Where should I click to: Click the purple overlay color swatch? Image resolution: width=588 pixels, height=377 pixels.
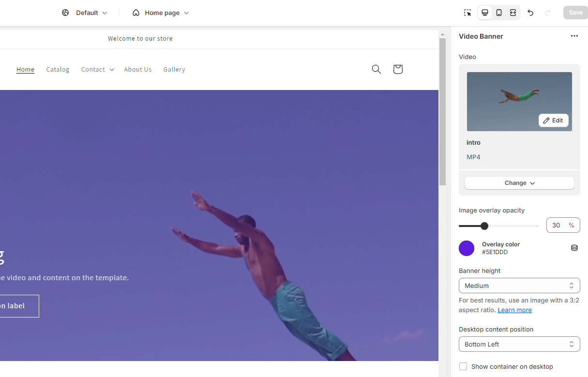[467, 248]
